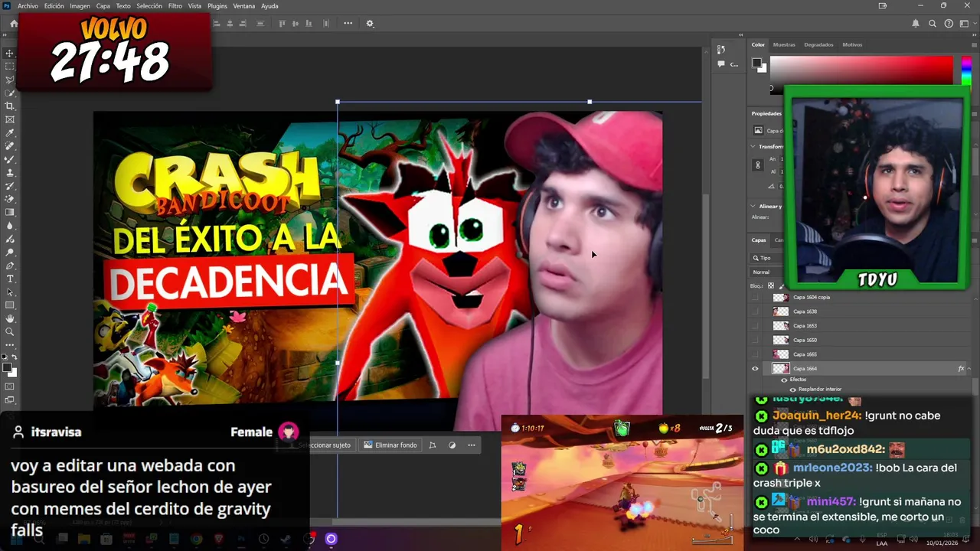Viewport: 980px width, 551px height.
Task: Switch to the Motivos tab
Action: click(852, 44)
